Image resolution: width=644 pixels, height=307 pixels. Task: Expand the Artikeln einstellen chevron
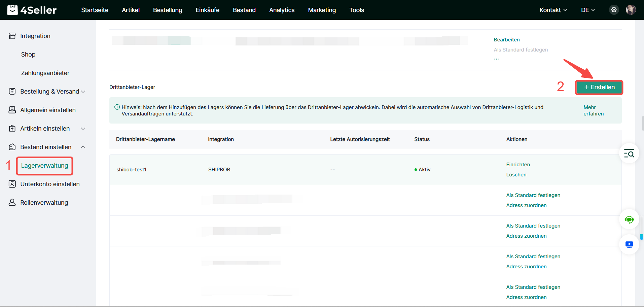pyautogui.click(x=83, y=129)
